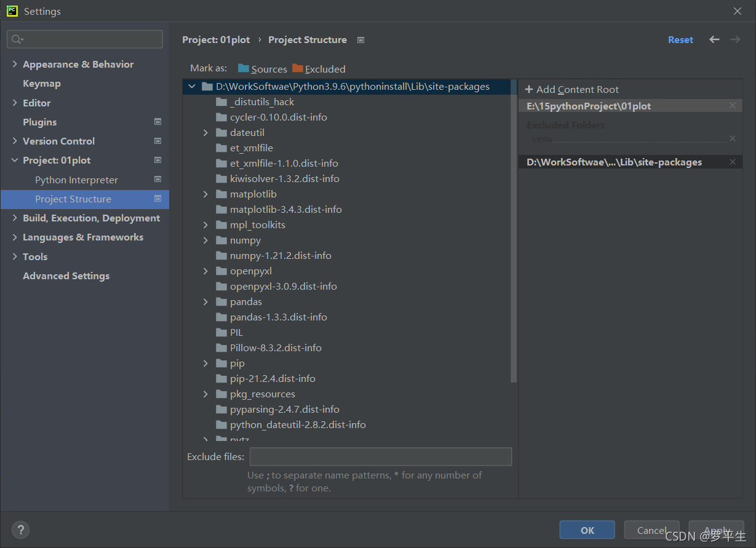
Task: Expand the numpy folder
Action: (206, 240)
